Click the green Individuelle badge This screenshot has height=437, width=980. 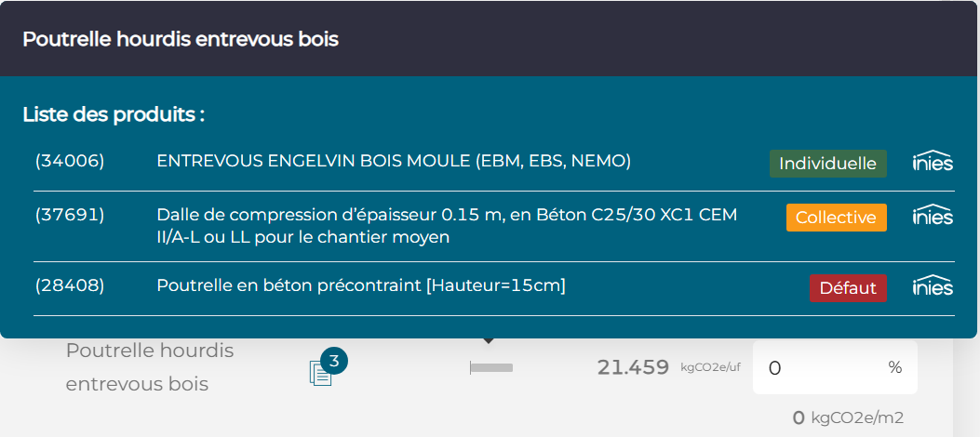tap(827, 164)
